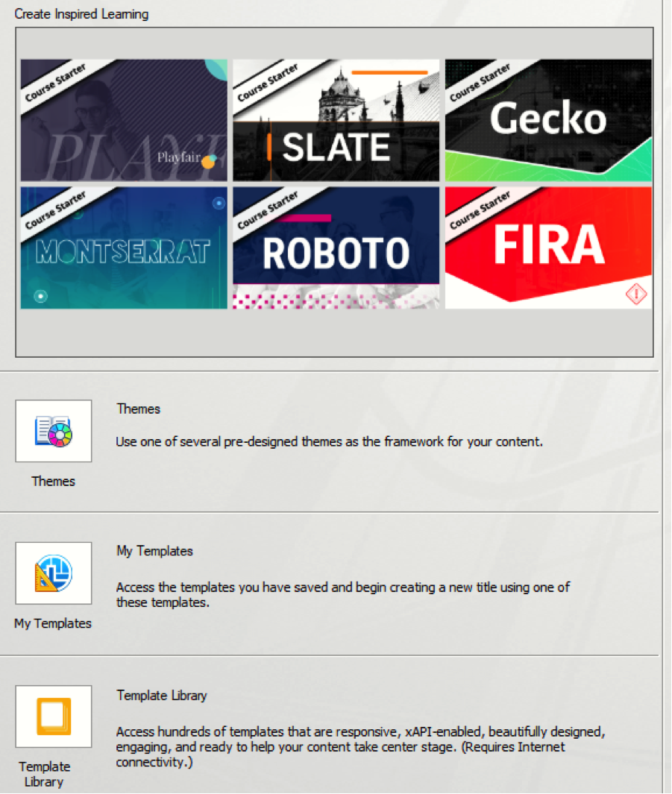Click the Template Library label under icon
This screenshot has height=794, width=672.
[45, 774]
